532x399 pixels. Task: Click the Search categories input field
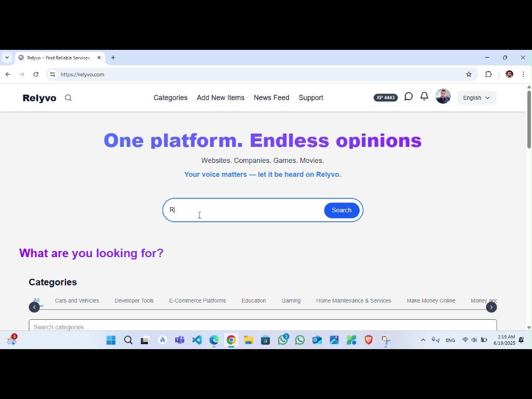point(263,325)
